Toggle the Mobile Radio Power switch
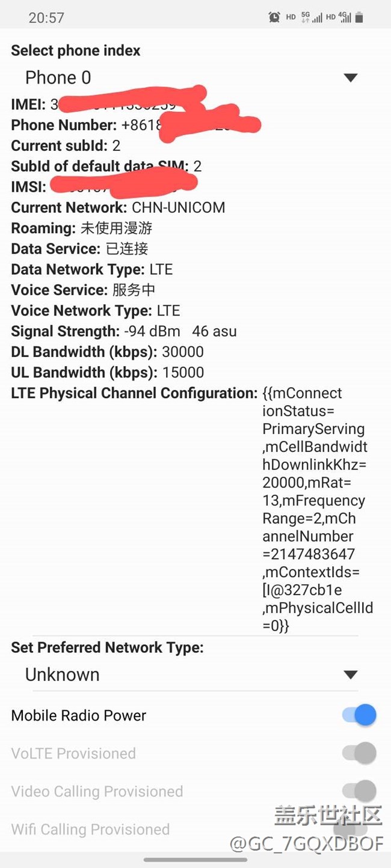 [359, 715]
